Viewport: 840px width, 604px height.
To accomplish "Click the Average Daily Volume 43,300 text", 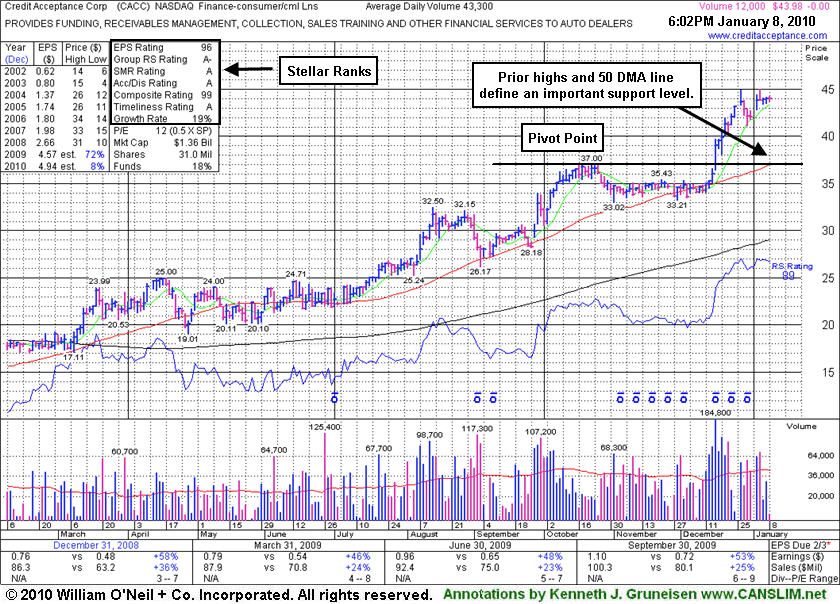I will point(429,7).
